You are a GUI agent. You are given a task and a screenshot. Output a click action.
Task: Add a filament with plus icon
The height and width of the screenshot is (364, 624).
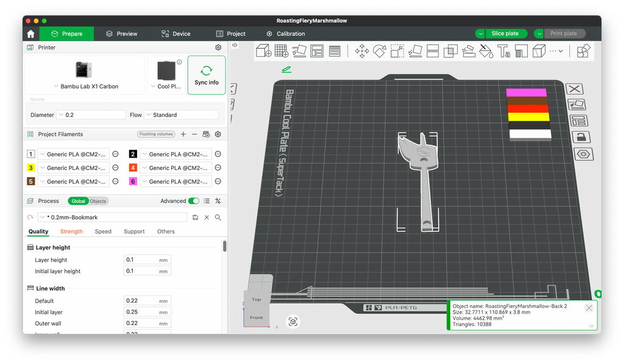(x=183, y=135)
